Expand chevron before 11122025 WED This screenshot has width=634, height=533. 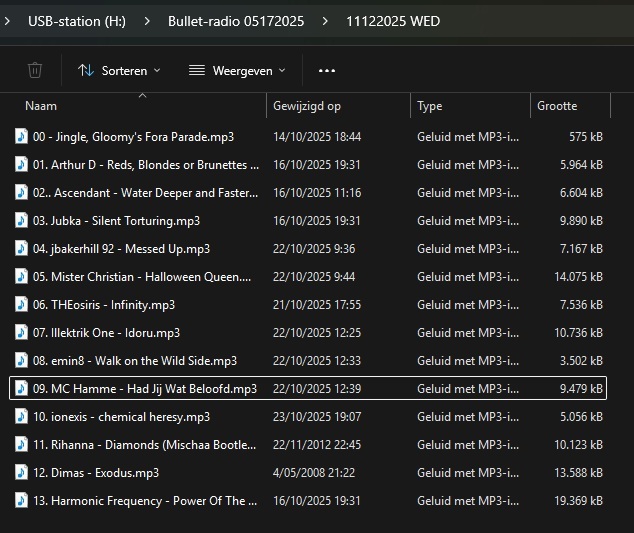325,21
